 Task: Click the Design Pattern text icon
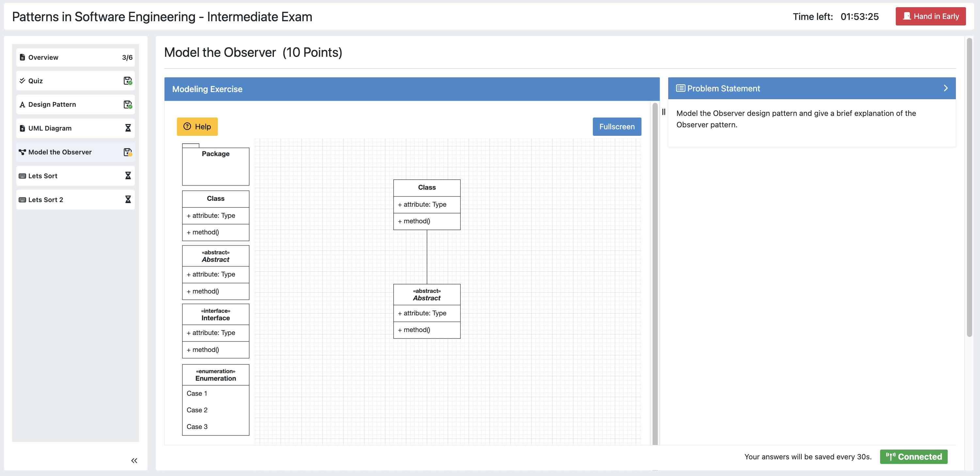[22, 105]
